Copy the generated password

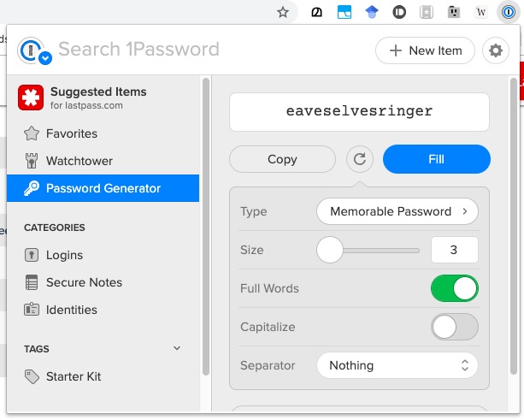282,159
